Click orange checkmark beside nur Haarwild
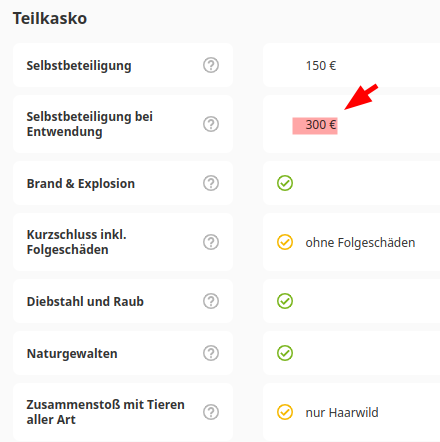Image resolution: width=440 pixels, height=442 pixels. click(x=285, y=412)
